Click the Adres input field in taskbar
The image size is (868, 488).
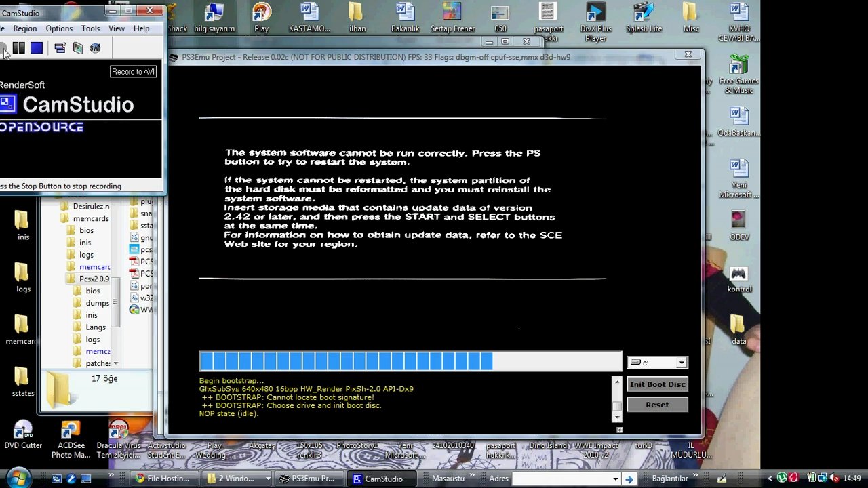coord(560,479)
